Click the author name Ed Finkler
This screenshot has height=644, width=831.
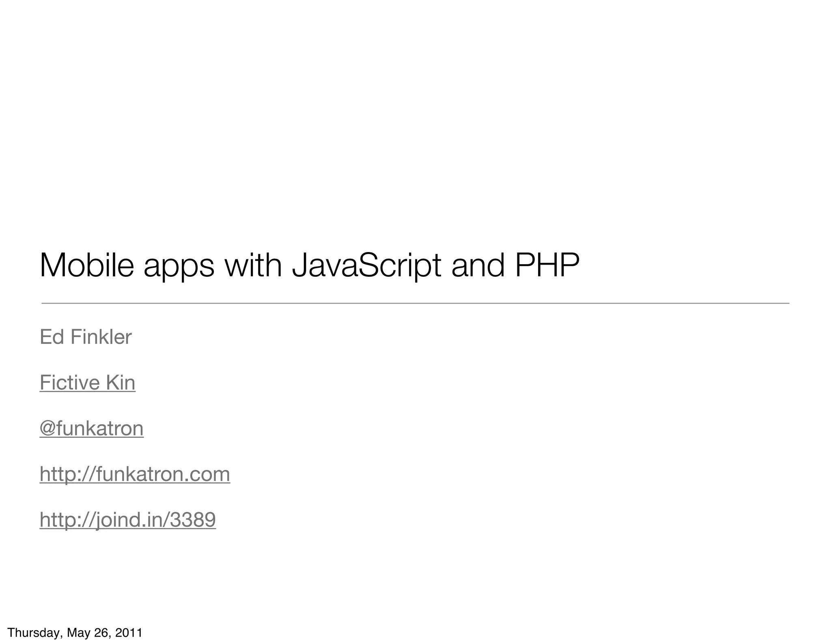(86, 337)
